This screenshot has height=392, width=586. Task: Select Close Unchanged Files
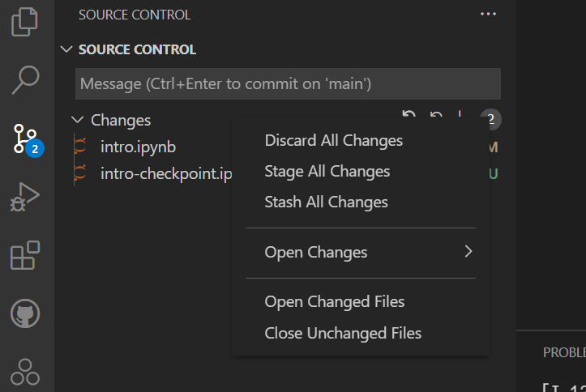[343, 333]
